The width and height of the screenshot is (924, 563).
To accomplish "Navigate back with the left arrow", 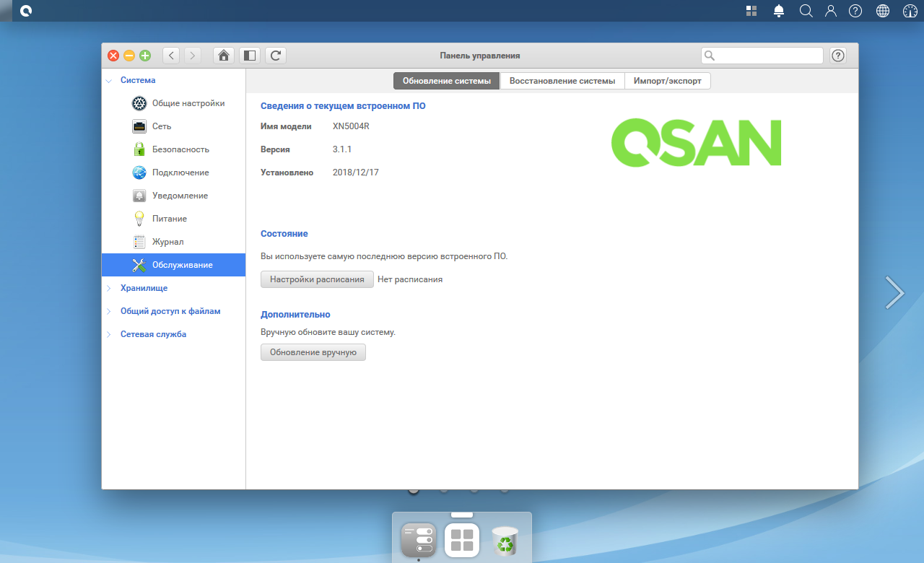I will click(171, 55).
